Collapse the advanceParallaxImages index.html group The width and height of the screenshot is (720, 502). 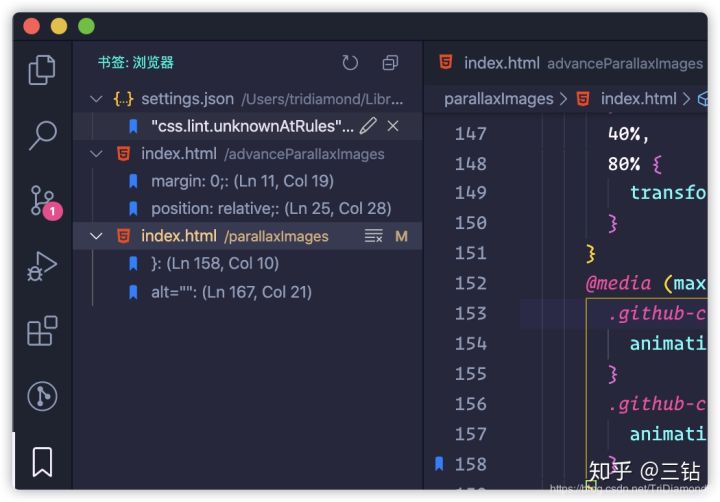click(96, 154)
